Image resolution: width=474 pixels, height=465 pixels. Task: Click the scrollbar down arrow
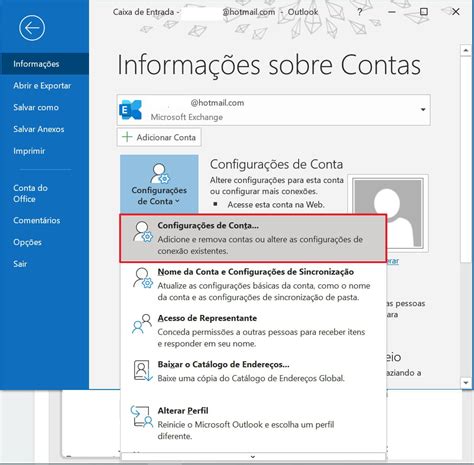tap(466, 383)
